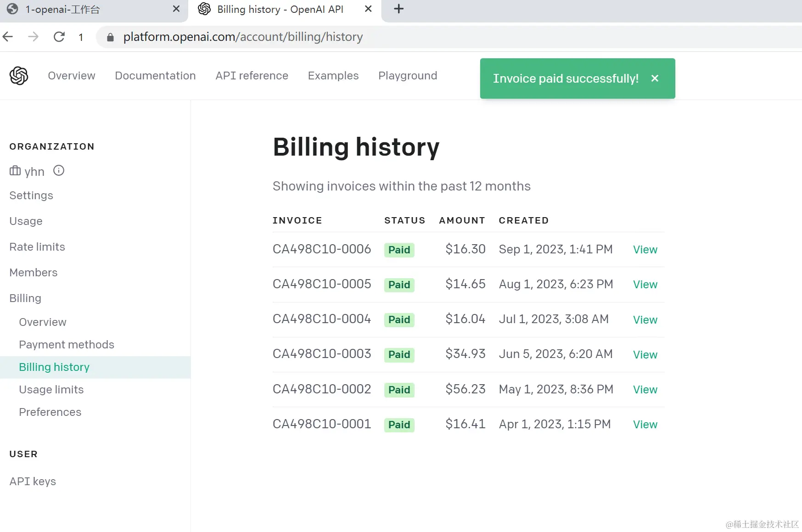Open organization Settings
Viewport: 802px width, 532px height.
31,196
